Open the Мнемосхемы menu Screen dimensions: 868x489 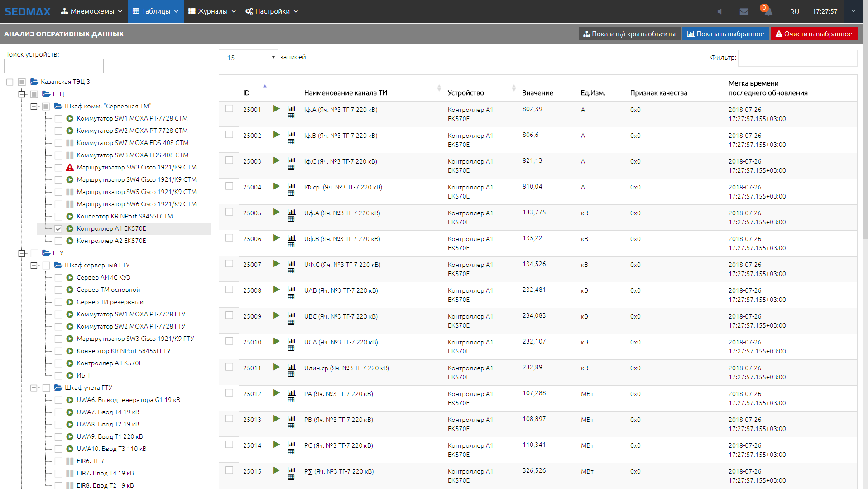click(x=92, y=11)
